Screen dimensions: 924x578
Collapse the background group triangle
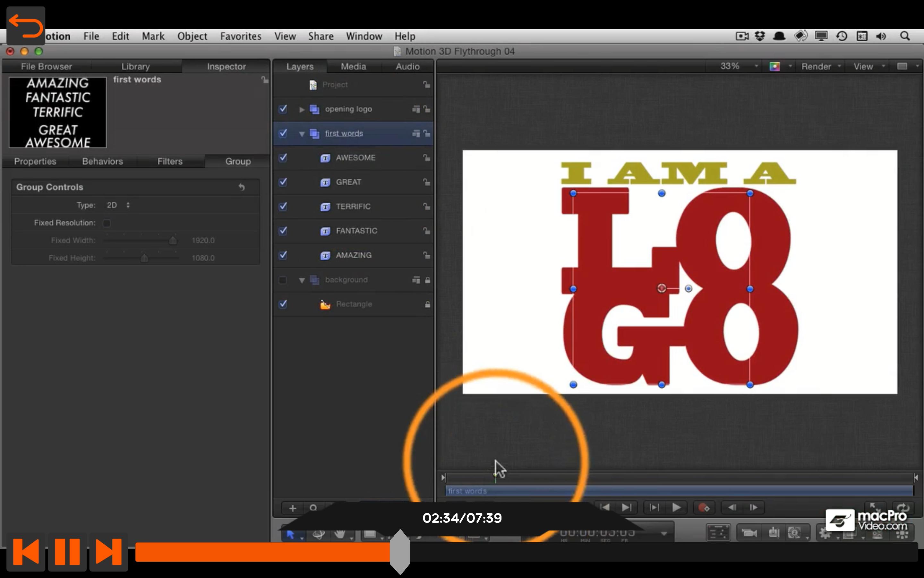coord(302,280)
